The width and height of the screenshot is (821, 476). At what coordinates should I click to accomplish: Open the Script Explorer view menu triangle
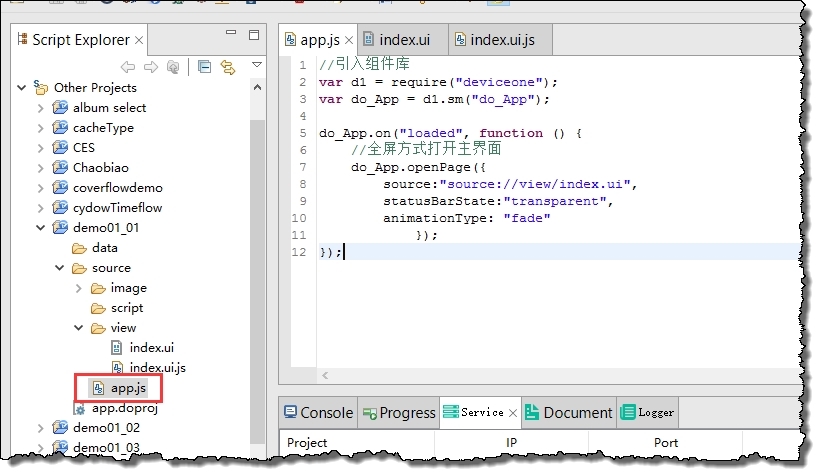pos(256,66)
